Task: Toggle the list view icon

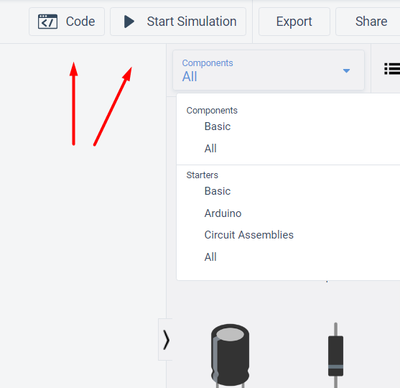Action: [392, 69]
